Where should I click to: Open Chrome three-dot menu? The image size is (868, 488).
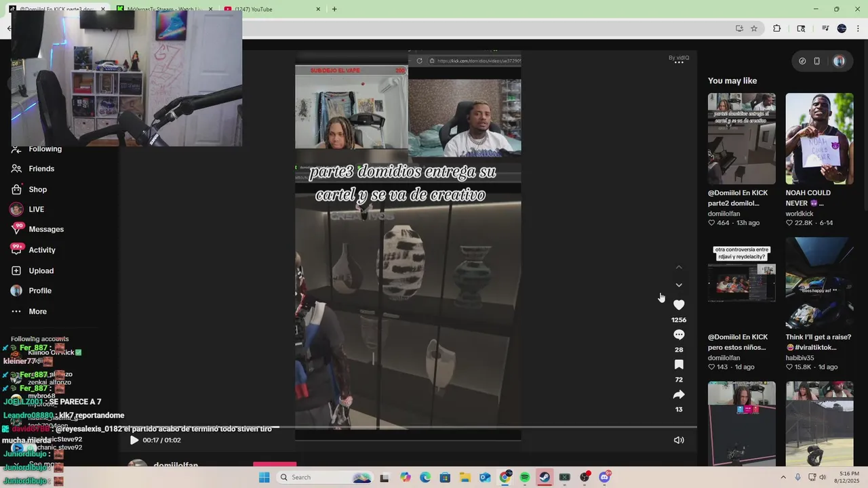(859, 28)
